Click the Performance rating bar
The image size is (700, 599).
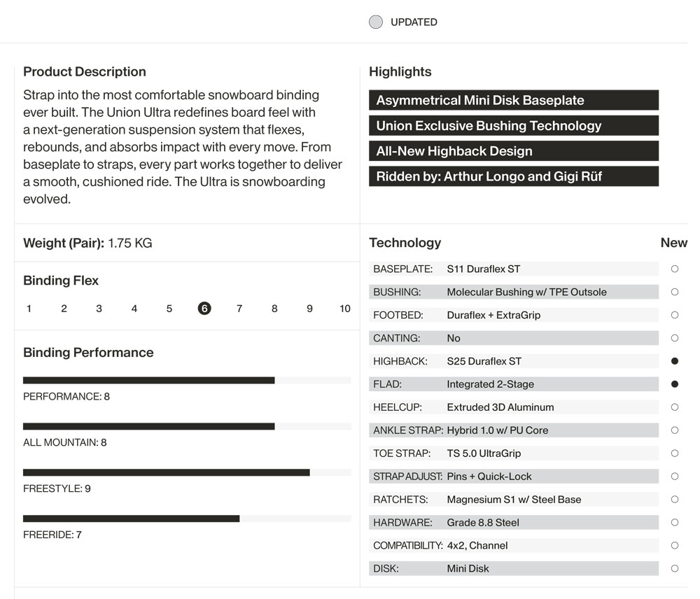click(x=187, y=380)
